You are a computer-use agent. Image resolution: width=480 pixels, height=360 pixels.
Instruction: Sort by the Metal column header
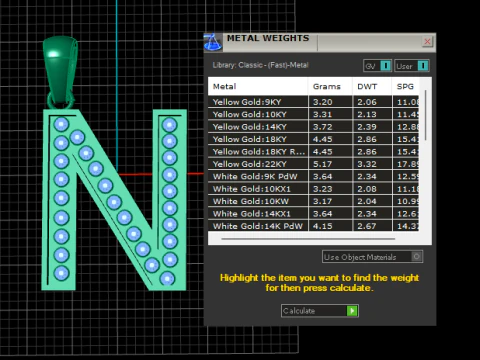pyautogui.click(x=258, y=87)
